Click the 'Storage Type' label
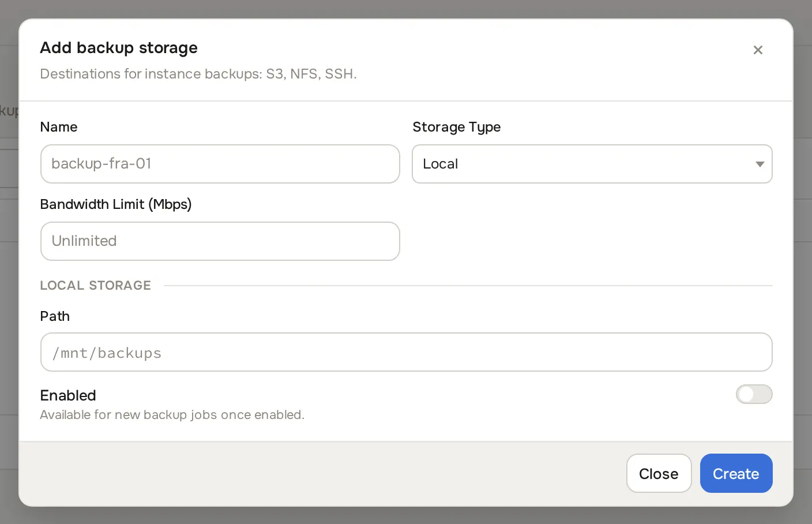The height and width of the screenshot is (524, 812). pyautogui.click(x=457, y=127)
